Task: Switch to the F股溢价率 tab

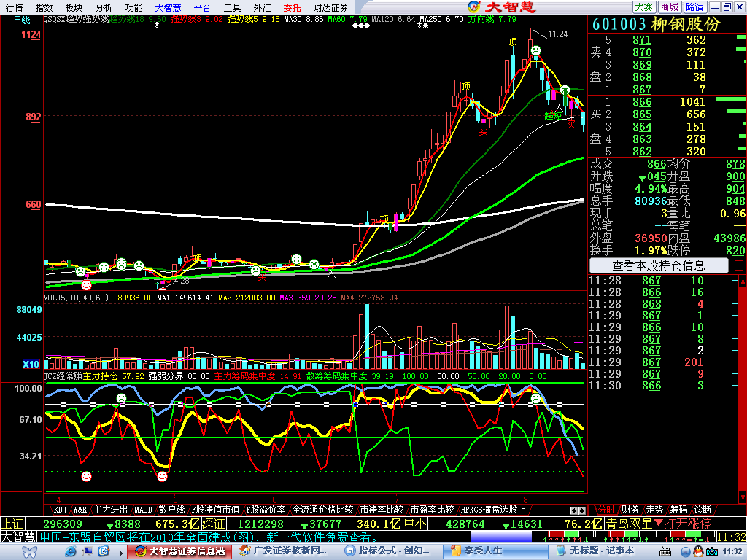Action: coord(266,510)
